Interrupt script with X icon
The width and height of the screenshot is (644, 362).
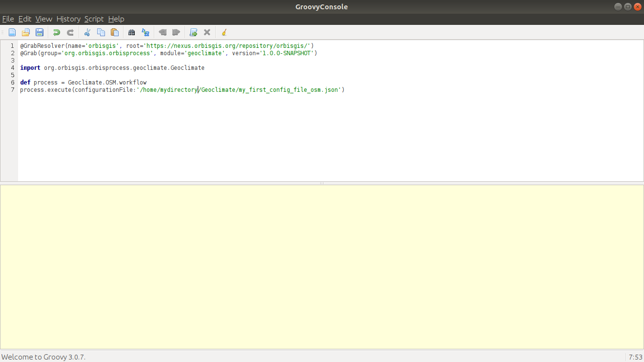[207, 32]
